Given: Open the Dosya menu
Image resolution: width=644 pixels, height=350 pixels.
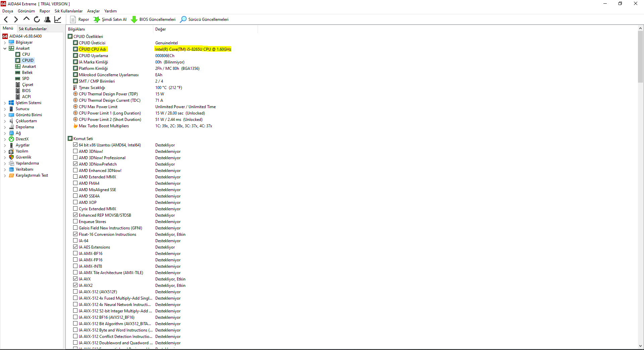Looking at the screenshot, I should [8, 11].
